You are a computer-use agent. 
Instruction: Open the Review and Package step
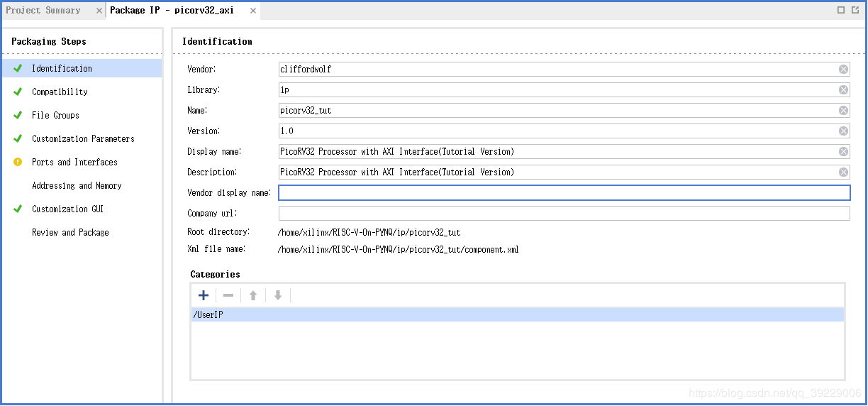click(70, 233)
